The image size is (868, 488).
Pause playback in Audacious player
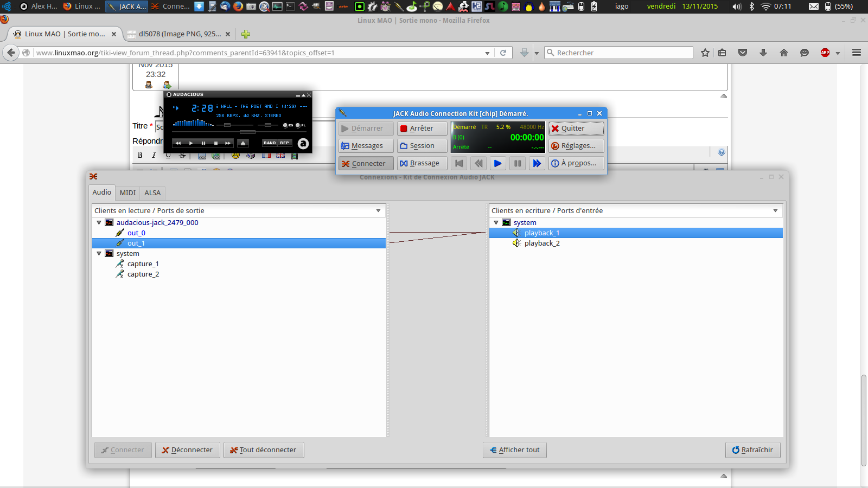[203, 143]
